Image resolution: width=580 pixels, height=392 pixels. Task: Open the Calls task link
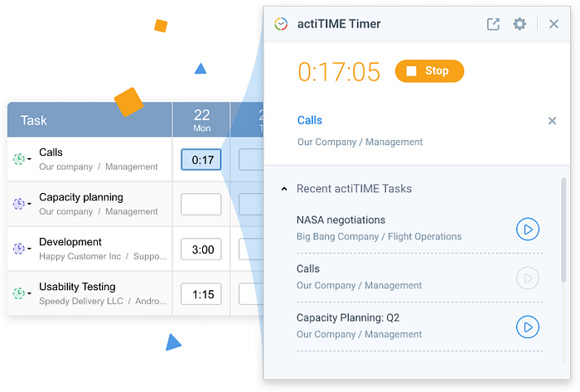310,120
